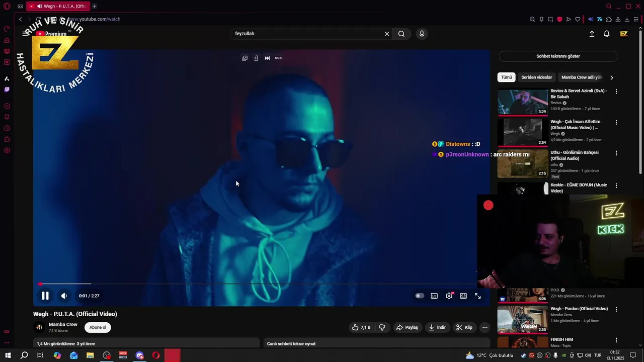Open options for Wegh - Çok İnsan Affettim
Image resolution: width=644 pixels, height=362 pixels.
[616, 122]
